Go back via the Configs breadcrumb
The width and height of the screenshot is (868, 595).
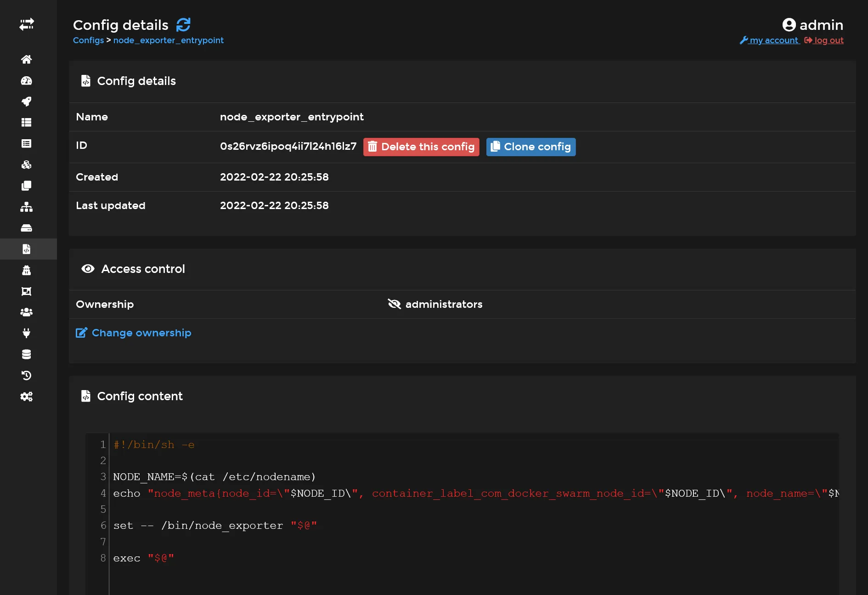pos(88,40)
